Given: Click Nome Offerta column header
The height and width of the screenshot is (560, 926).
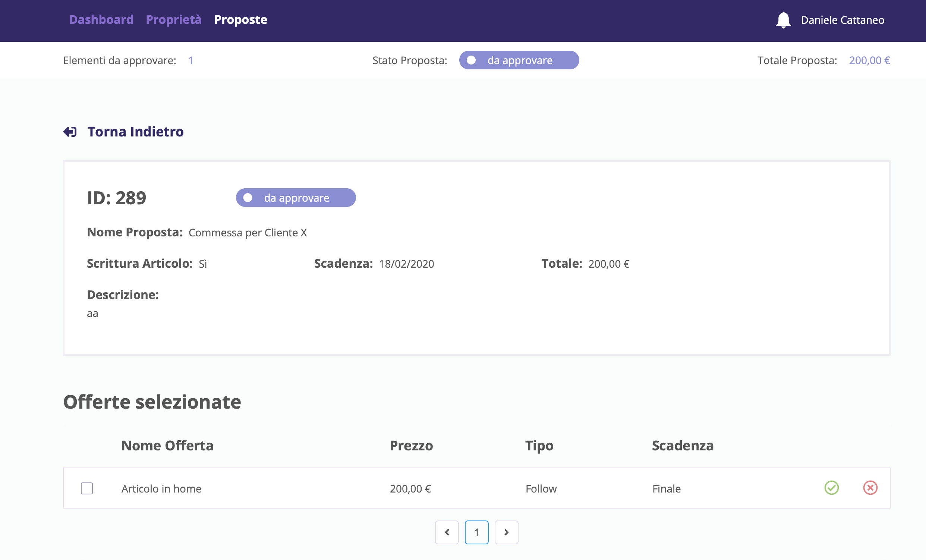Looking at the screenshot, I should tap(167, 446).
